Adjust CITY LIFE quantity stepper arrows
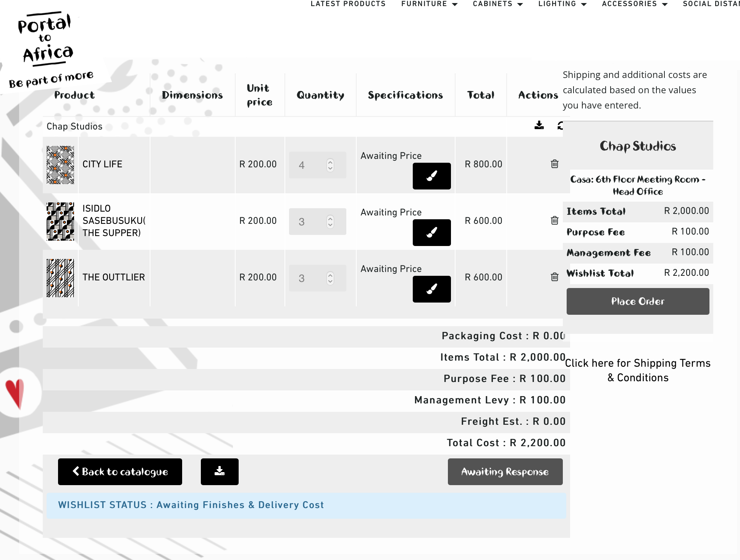 pyautogui.click(x=330, y=165)
